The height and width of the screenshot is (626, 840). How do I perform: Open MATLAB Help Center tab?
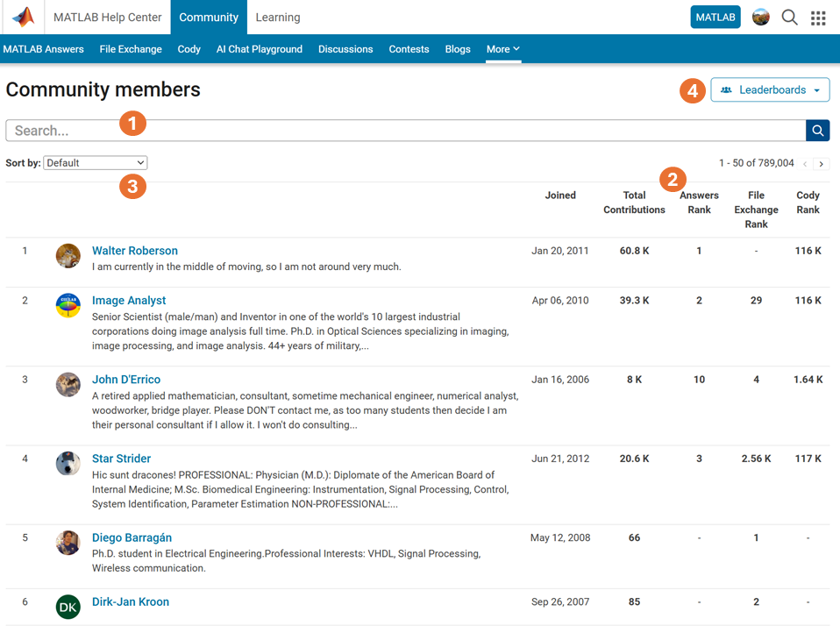coord(107,18)
